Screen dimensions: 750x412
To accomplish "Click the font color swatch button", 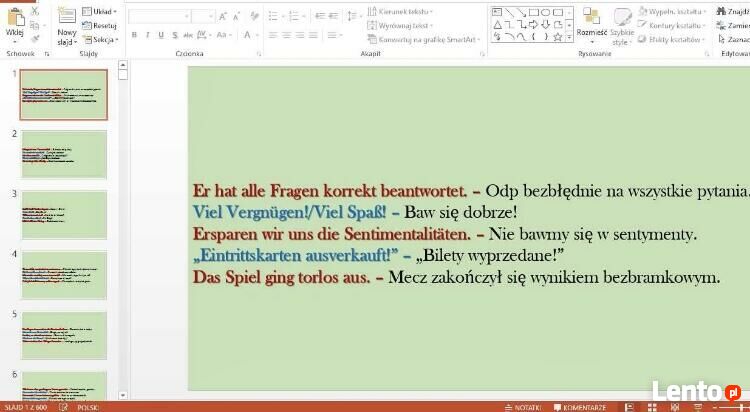I will point(246,36).
